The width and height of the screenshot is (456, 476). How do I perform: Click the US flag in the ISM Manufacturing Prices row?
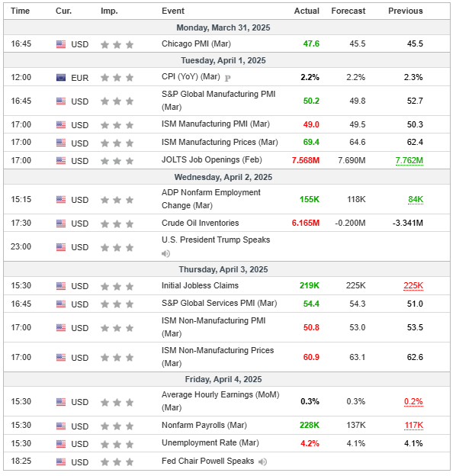(x=61, y=143)
